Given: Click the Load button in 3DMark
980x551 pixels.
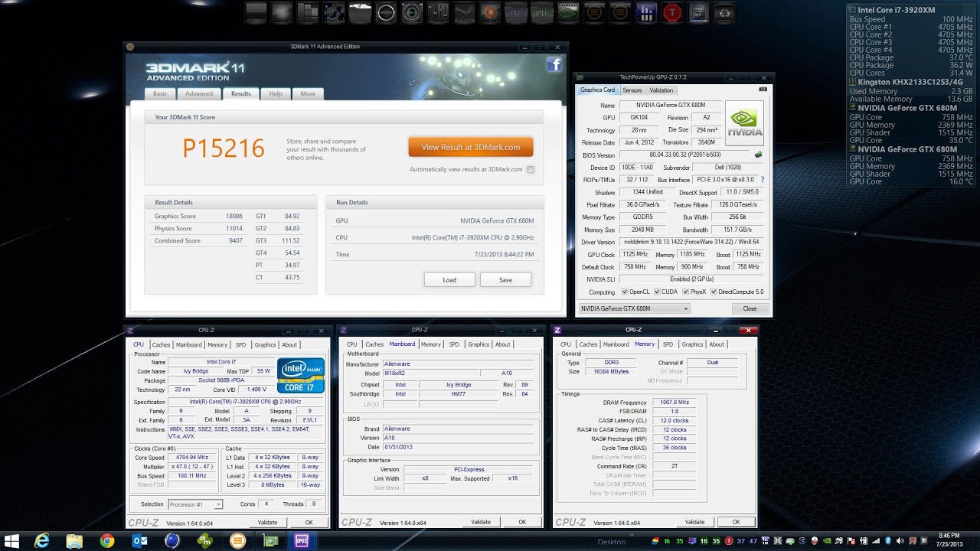Looking at the screenshot, I should point(449,280).
